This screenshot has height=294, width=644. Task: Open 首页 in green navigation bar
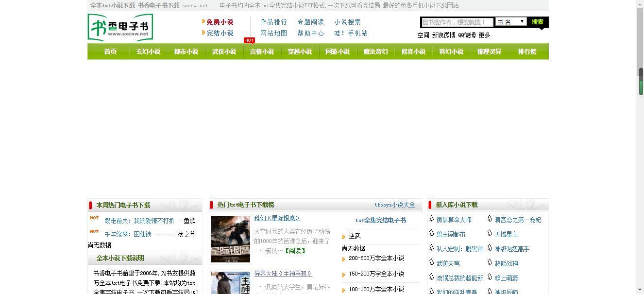(x=110, y=52)
